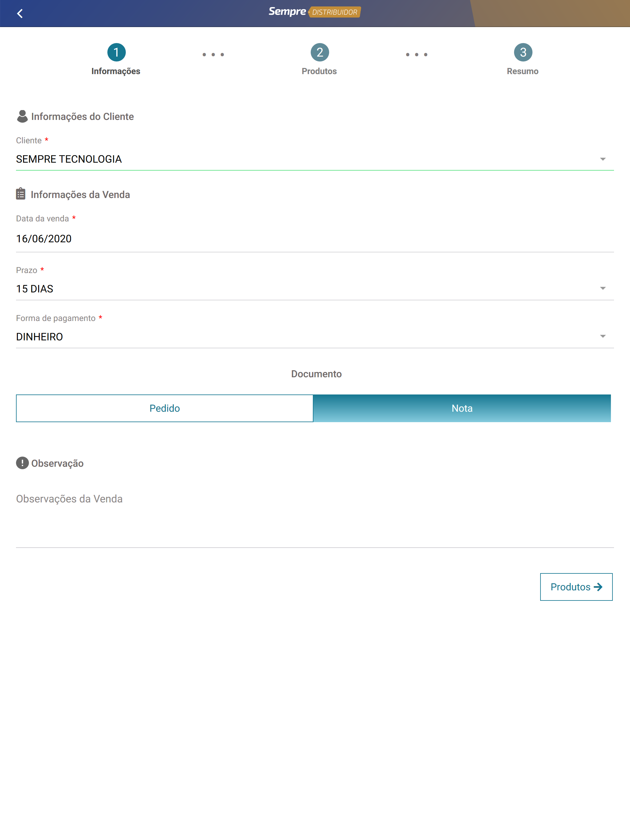Open Forma de pagamento dropdown arrow
Image resolution: width=630 pixels, height=840 pixels.
[603, 336]
